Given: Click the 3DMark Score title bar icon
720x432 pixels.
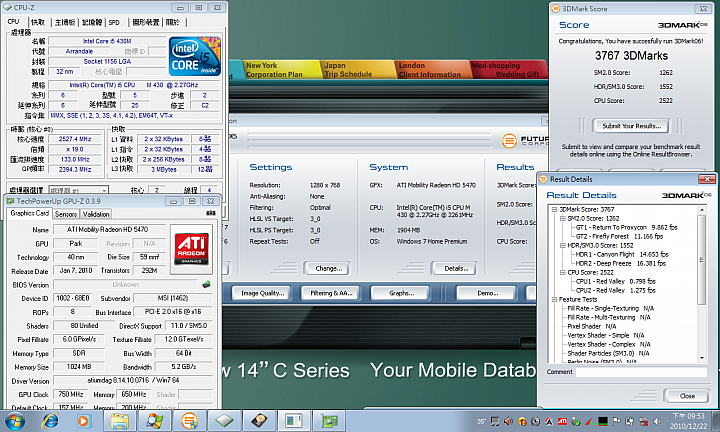Looking at the screenshot, I should coord(556,8).
